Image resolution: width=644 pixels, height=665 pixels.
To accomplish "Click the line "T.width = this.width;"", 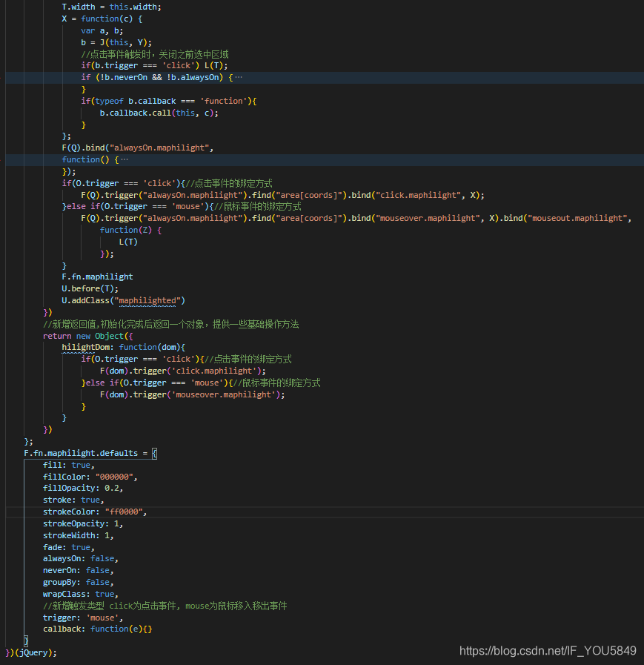I will [x=111, y=7].
